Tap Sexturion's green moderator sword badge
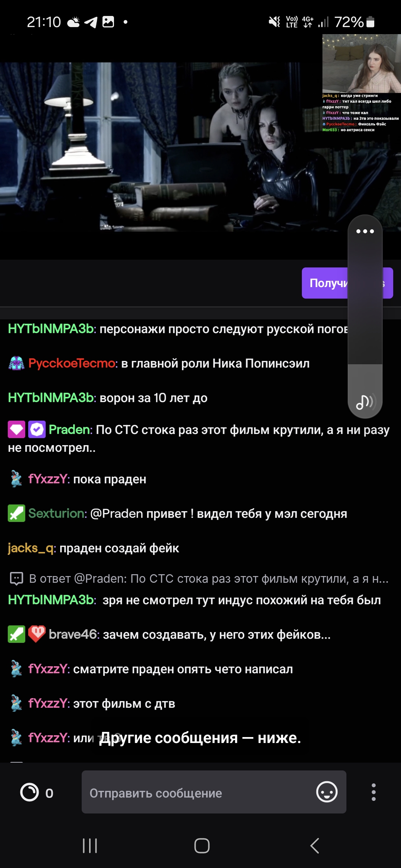Image resolution: width=401 pixels, height=868 pixels. point(16,513)
